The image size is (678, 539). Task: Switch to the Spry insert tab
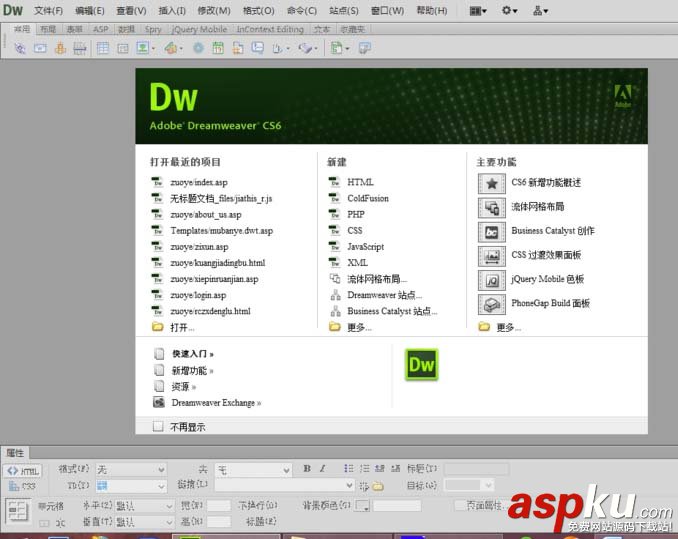pos(153,29)
